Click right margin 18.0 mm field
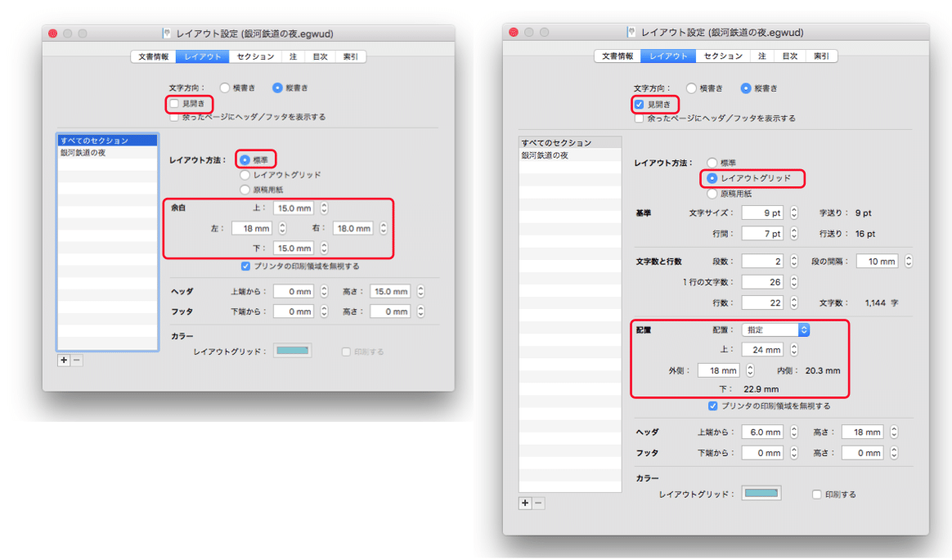The width and height of the screenshot is (952, 560). (x=353, y=229)
